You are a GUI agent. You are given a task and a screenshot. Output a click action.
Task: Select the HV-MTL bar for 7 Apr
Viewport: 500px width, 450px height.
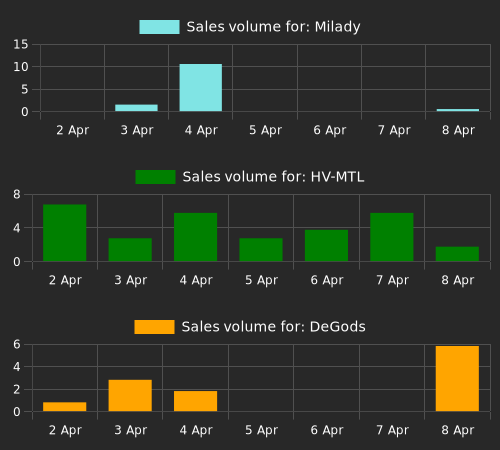click(392, 237)
